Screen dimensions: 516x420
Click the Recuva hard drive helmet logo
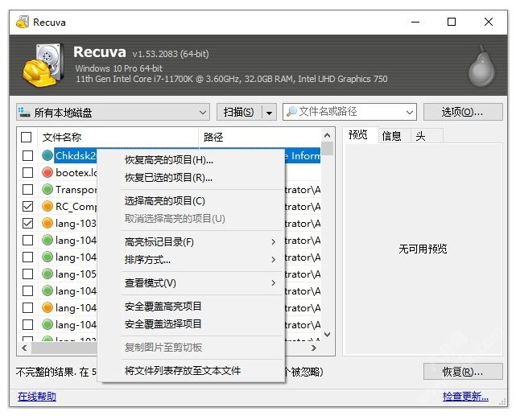point(43,65)
